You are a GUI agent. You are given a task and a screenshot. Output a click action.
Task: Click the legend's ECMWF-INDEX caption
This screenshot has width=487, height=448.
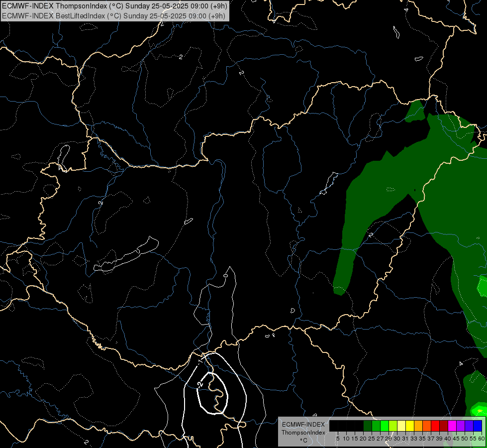tap(303, 425)
